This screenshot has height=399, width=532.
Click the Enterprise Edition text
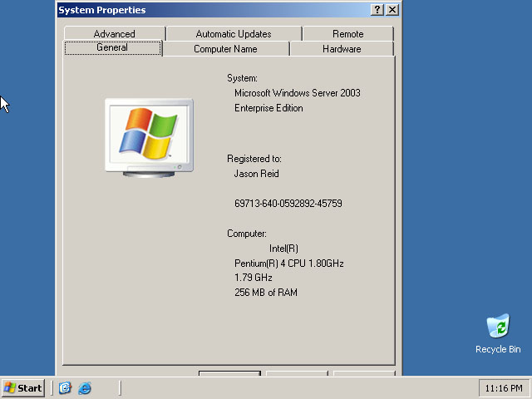pos(268,108)
